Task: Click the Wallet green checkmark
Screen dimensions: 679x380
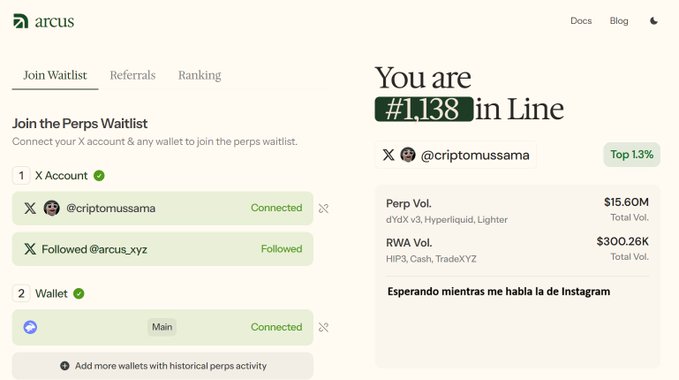Action: point(79,294)
